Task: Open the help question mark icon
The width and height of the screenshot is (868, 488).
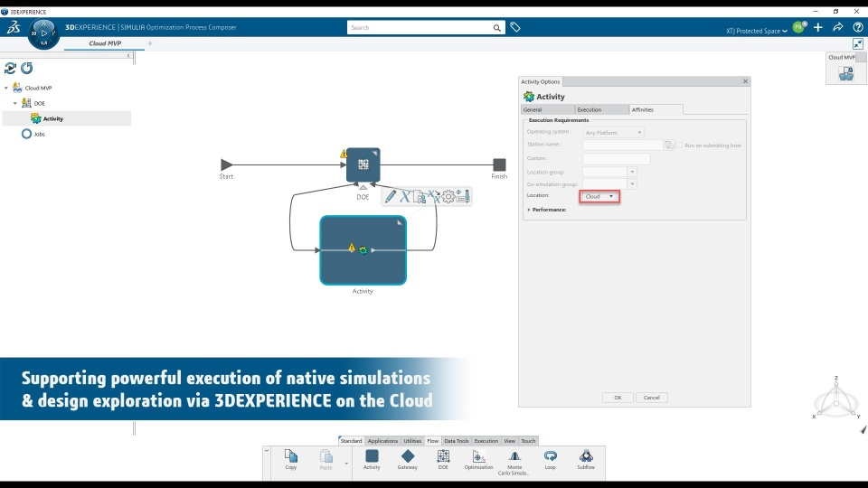Action: [858, 27]
